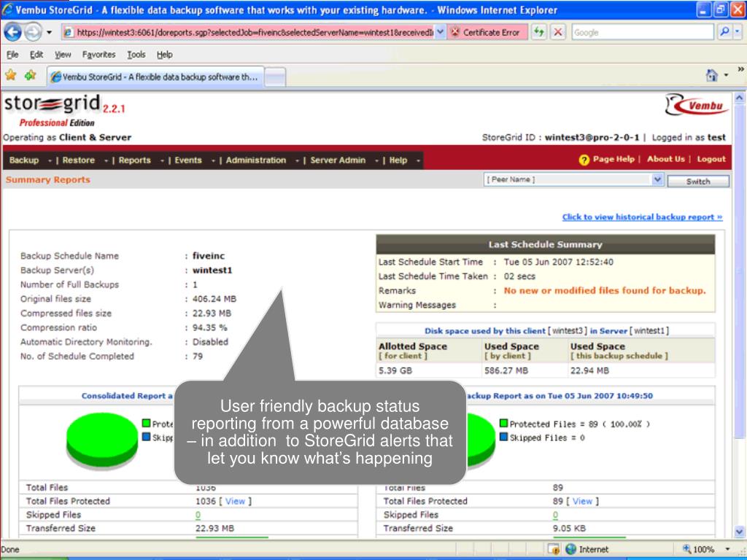Open the File menu
Screen dimensions: 747x560
(12, 55)
